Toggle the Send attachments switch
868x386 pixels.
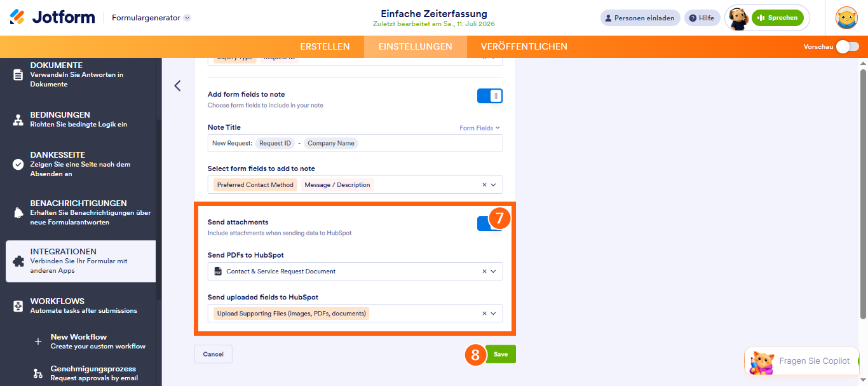click(x=490, y=223)
